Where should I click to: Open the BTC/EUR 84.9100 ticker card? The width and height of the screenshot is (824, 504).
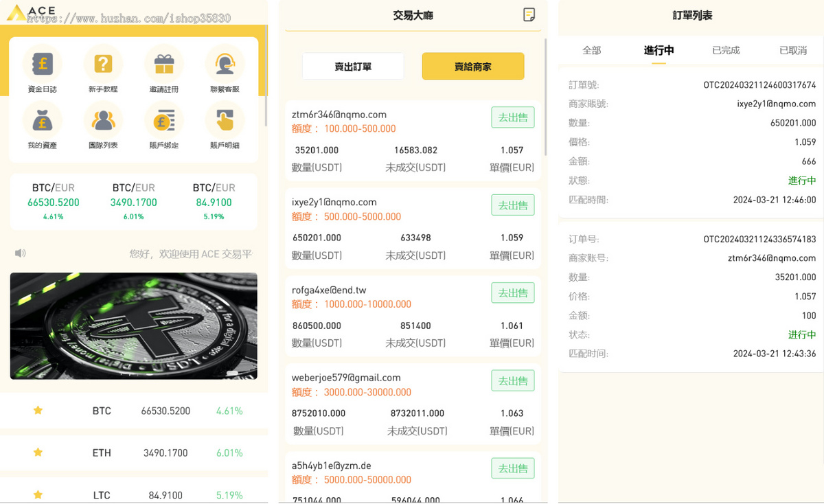(214, 201)
